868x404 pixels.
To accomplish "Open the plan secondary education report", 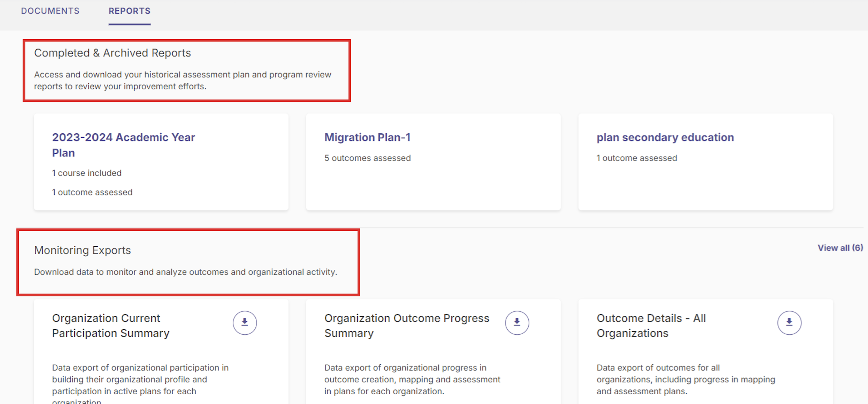I will (x=665, y=137).
